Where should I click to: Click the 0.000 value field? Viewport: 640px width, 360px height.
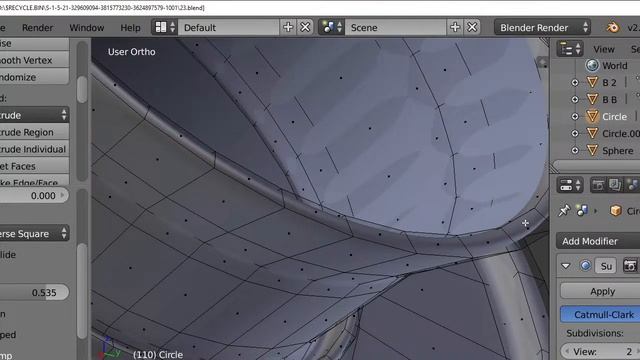click(34, 196)
